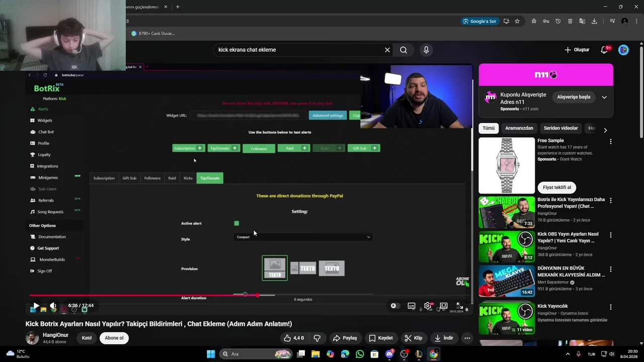Open options menu for Free Sample ad

(611, 142)
